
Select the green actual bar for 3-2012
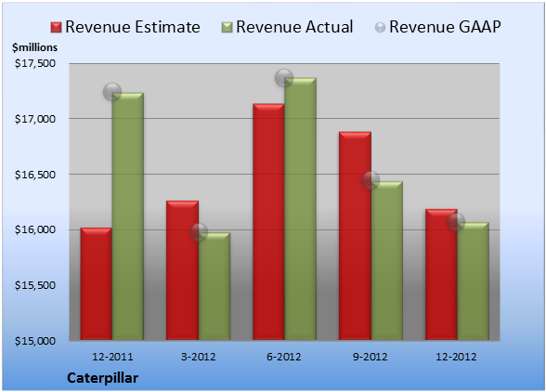coord(214,286)
